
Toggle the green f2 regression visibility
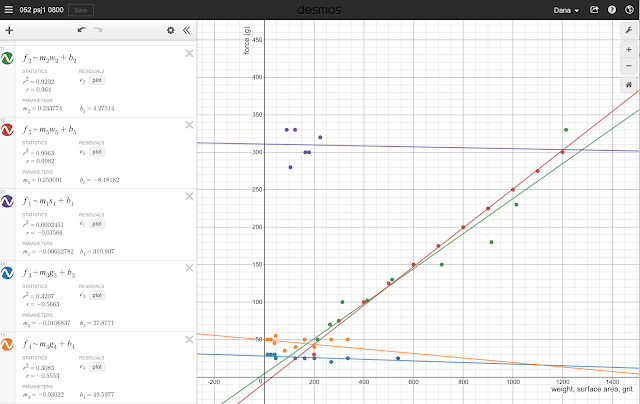coord(7,58)
